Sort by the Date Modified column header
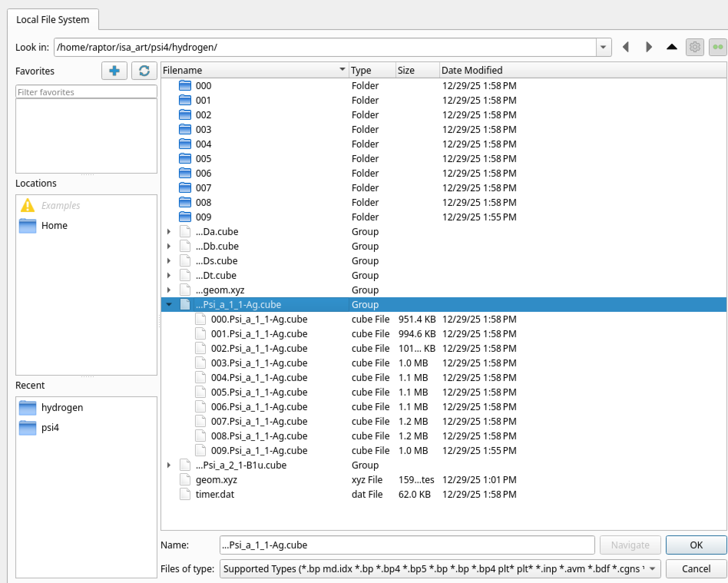728x583 pixels. (x=472, y=70)
